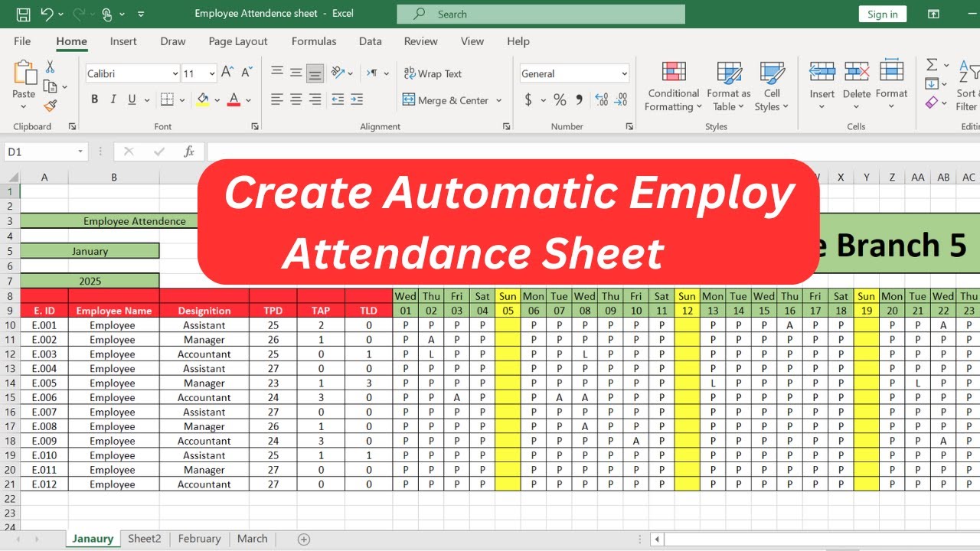Open the Insert ribbon tab
Image resolution: width=980 pixels, height=551 pixels.
[123, 41]
